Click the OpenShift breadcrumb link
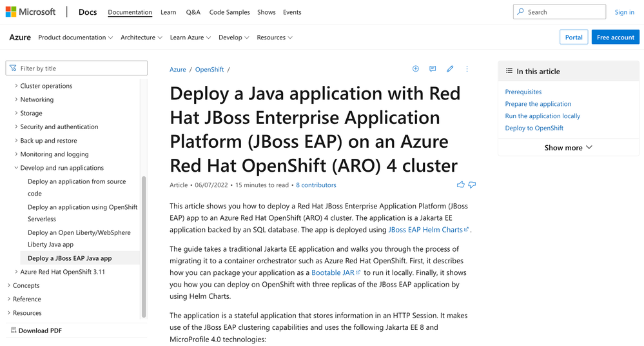 (x=210, y=69)
